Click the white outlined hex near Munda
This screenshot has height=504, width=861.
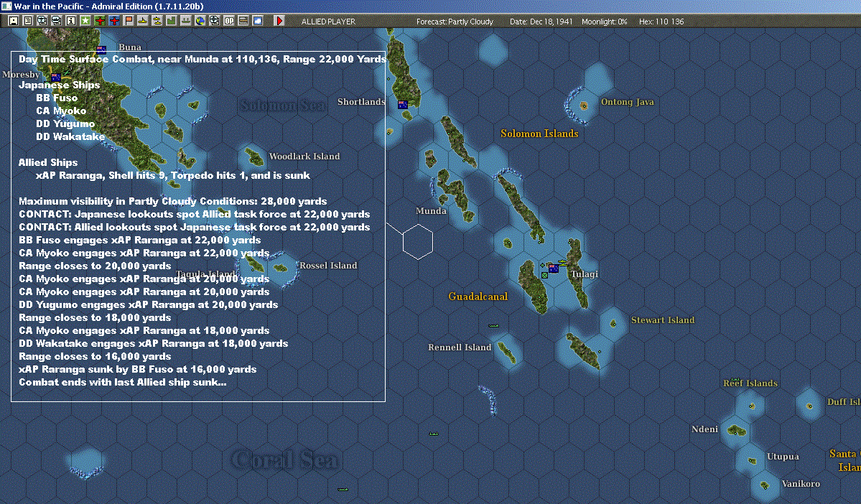tap(418, 241)
